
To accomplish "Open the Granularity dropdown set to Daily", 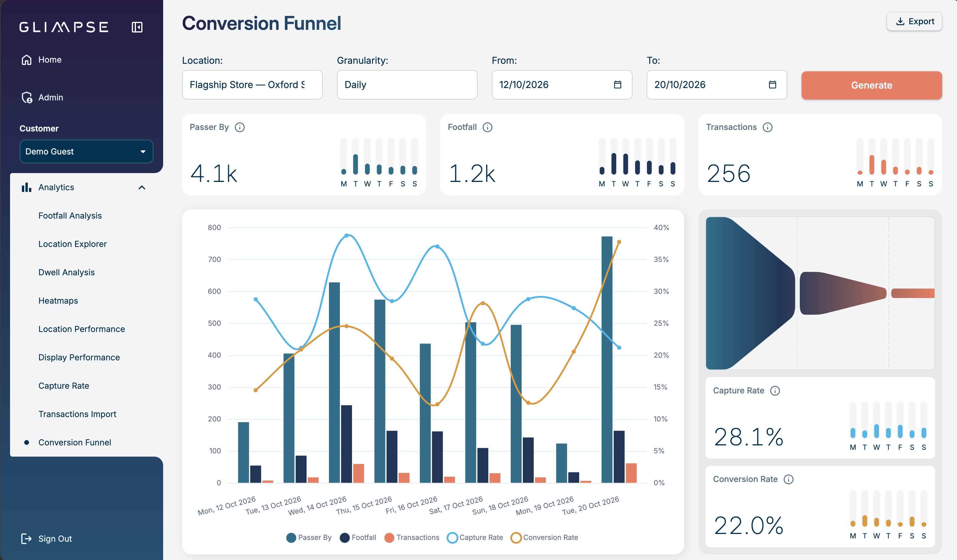I will point(407,84).
